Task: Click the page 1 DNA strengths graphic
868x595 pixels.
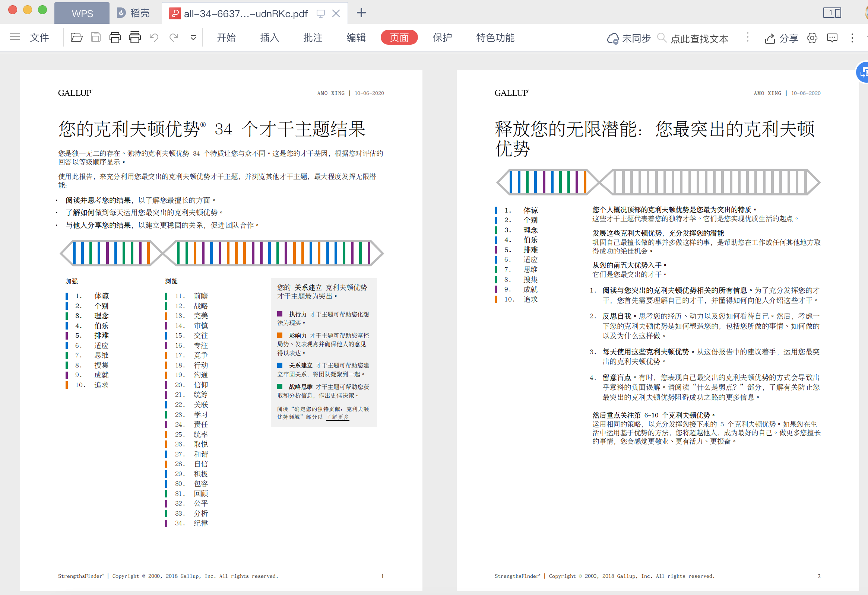Action: click(222, 253)
